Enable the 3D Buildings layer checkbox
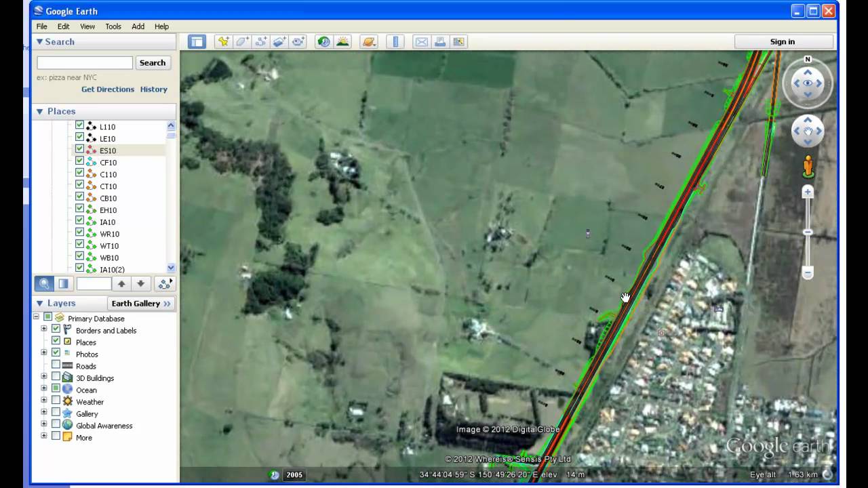868x488 pixels. click(x=56, y=377)
